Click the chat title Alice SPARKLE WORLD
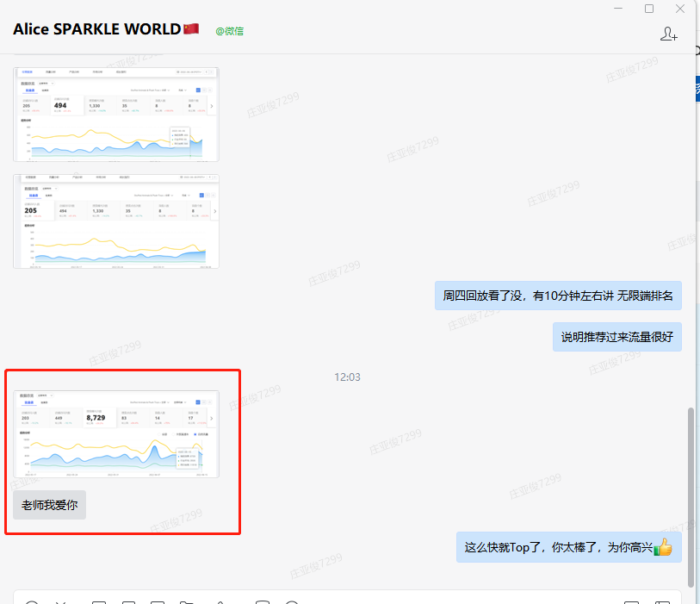700x604 pixels. (97, 29)
